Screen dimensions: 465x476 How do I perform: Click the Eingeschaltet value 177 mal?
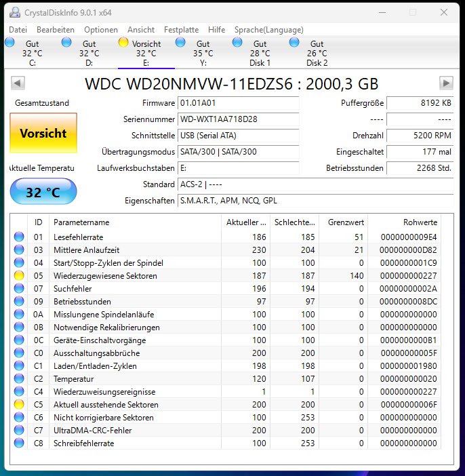click(x=420, y=152)
